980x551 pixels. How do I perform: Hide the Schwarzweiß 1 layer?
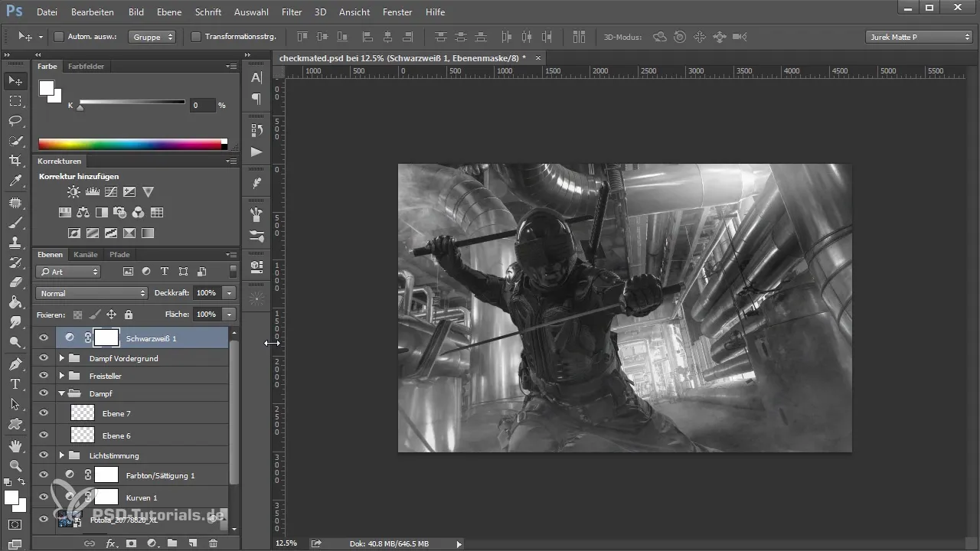pos(44,337)
